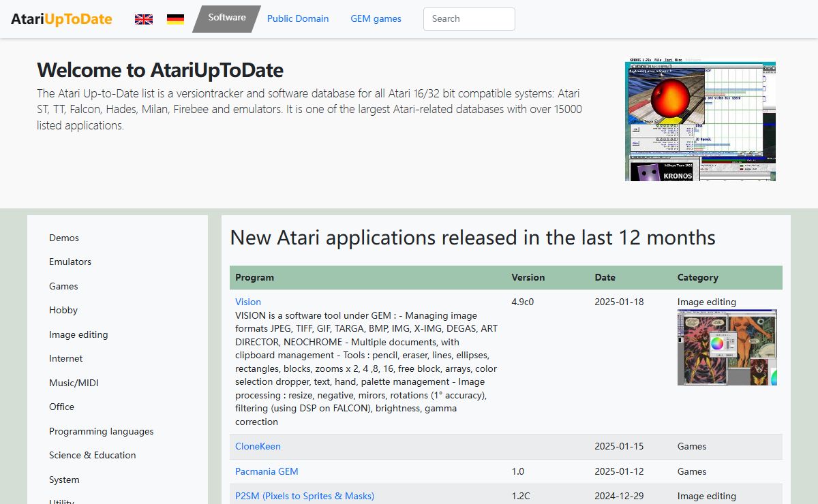The image size is (818, 504).
Task: Open the GEM games tab
Action: [x=376, y=19]
